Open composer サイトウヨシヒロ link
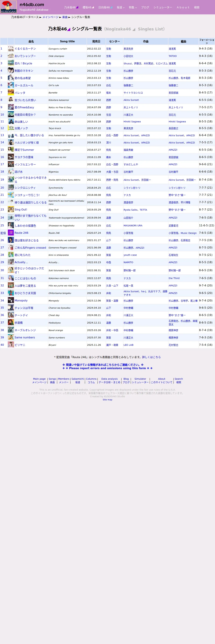The image size is (215, 644). tap(133, 93)
